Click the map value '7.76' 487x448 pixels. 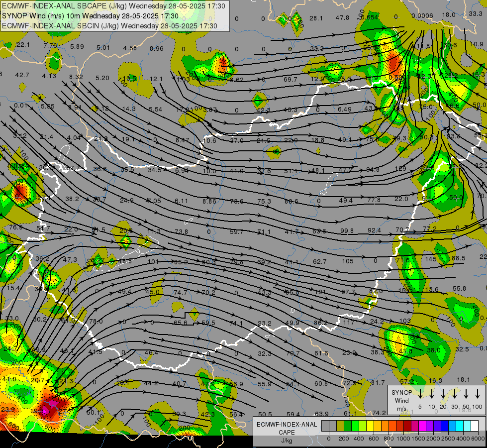click(x=50, y=46)
